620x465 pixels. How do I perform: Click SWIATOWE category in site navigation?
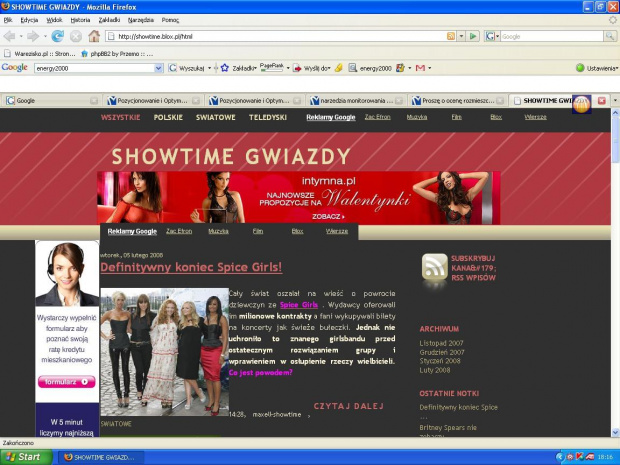coord(215,117)
